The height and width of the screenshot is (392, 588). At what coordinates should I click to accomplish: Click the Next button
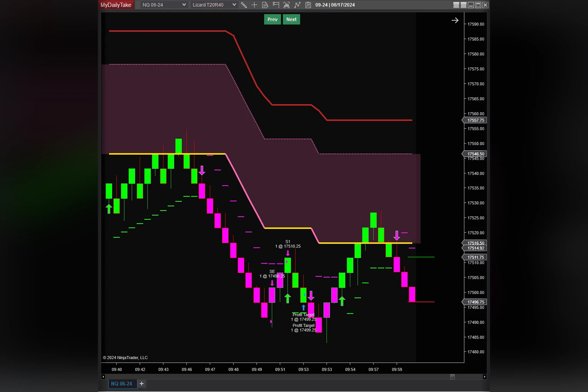click(x=291, y=20)
